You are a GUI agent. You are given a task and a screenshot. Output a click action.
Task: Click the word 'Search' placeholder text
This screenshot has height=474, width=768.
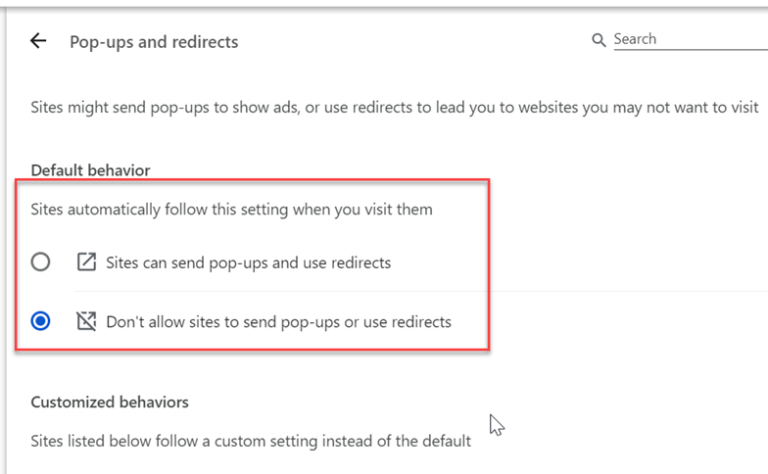[x=635, y=39]
